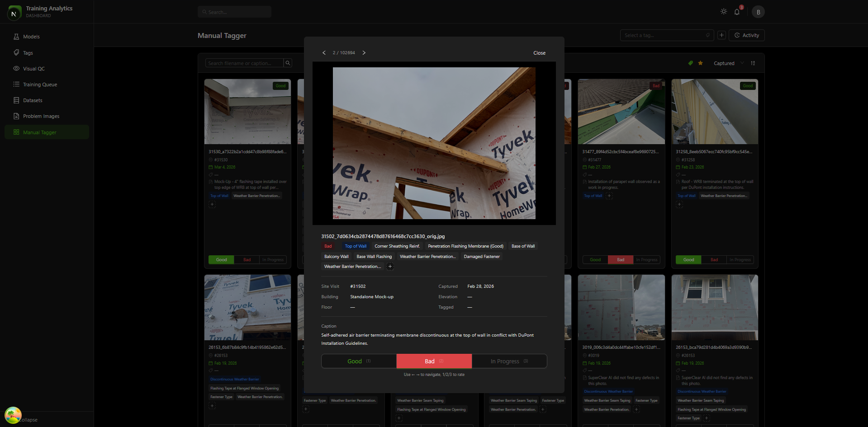Select the Balcony Wall tag
This screenshot has height=427, width=868.
pos(336,257)
